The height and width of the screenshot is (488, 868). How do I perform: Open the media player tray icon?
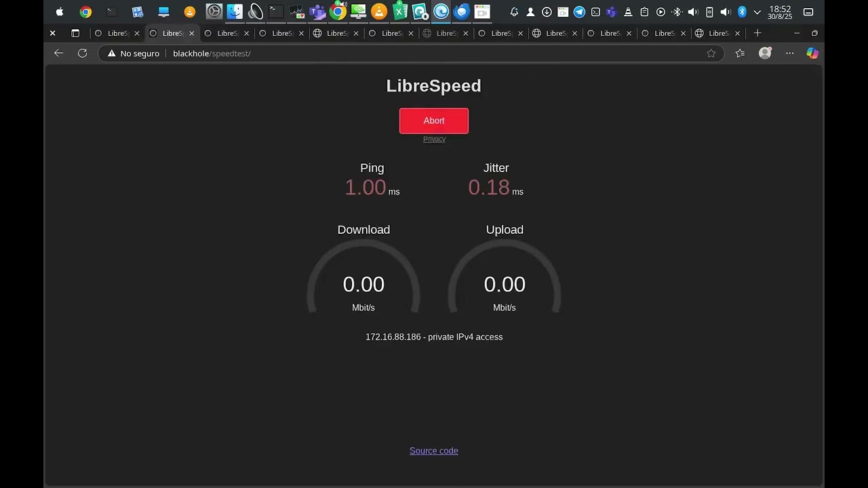660,12
